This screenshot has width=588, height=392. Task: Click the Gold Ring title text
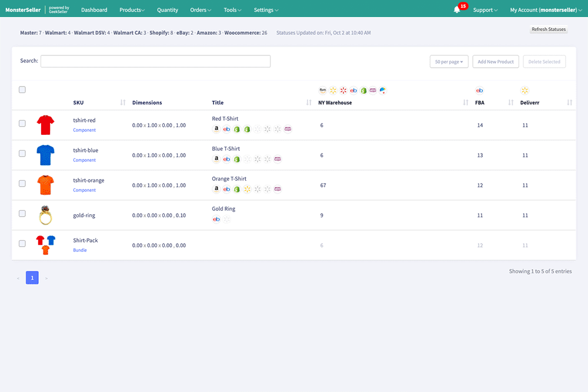coord(223,209)
